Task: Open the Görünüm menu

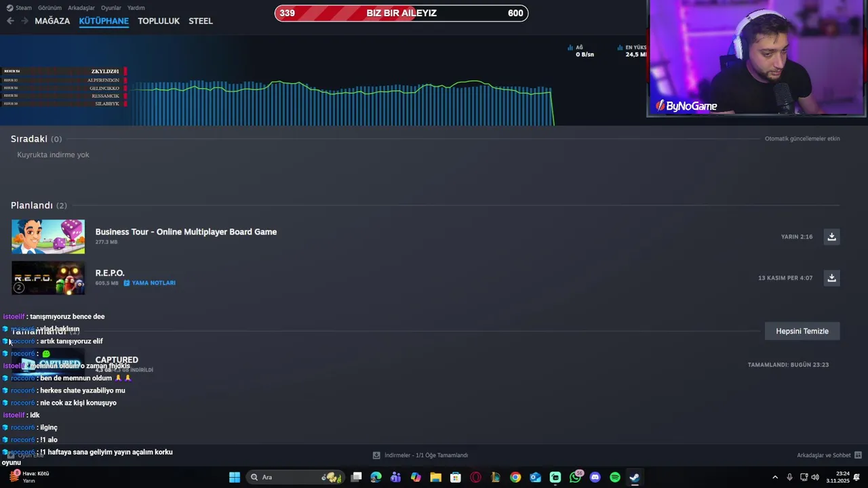Action: (50, 8)
